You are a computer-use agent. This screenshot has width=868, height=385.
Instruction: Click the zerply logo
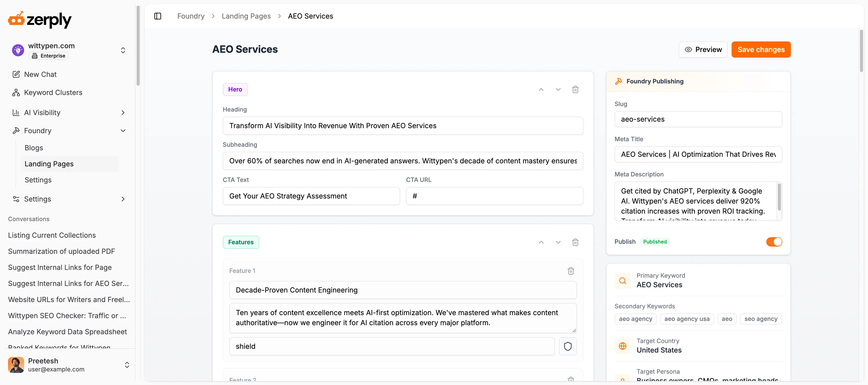point(40,20)
